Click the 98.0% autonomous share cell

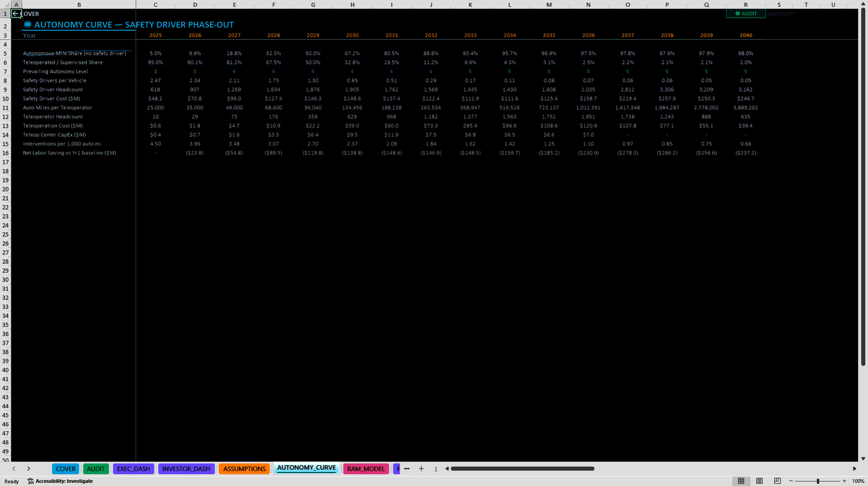pos(746,53)
